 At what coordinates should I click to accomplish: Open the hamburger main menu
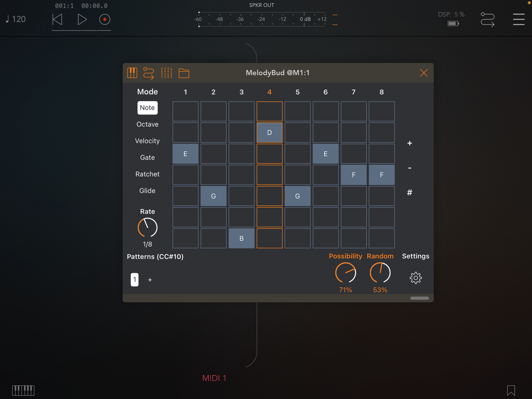pyautogui.click(x=519, y=19)
